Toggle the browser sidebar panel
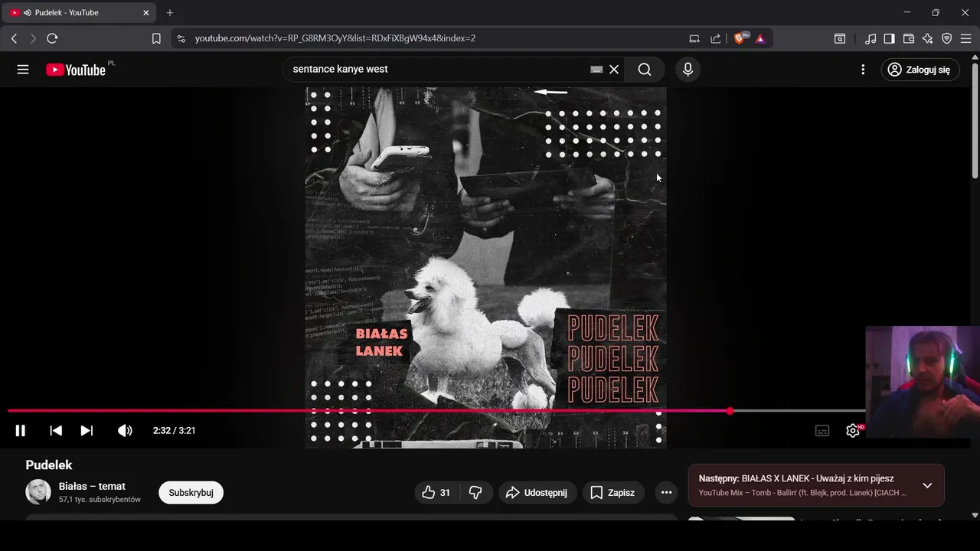This screenshot has width=980, height=551. [x=890, y=38]
